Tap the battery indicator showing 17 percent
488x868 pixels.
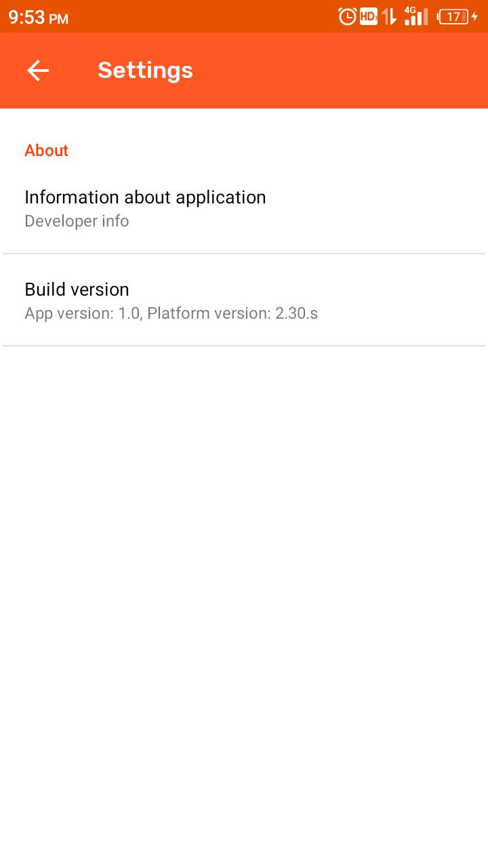(453, 16)
